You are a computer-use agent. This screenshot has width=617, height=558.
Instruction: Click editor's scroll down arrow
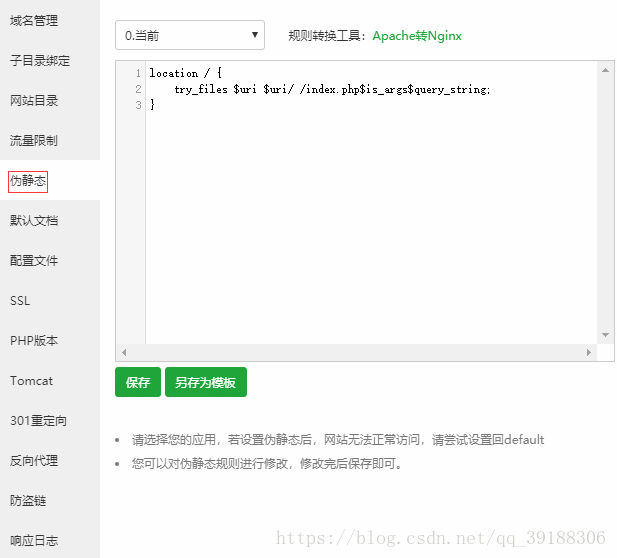point(605,335)
